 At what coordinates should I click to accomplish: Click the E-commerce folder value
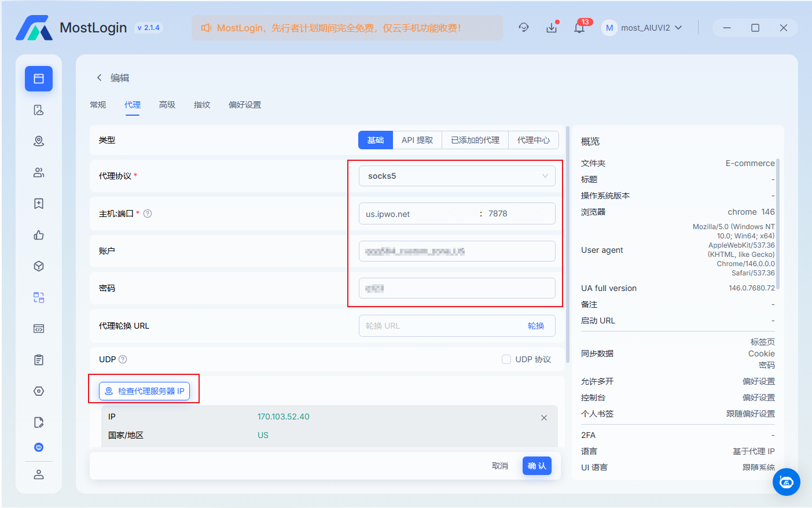pos(750,163)
